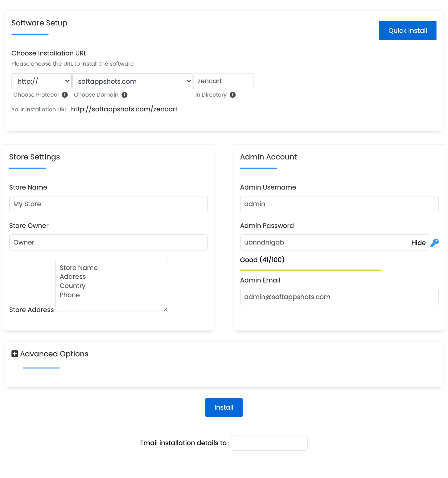Generate a new password with the key icon
Screen dimensions: 448x478
coord(435,242)
